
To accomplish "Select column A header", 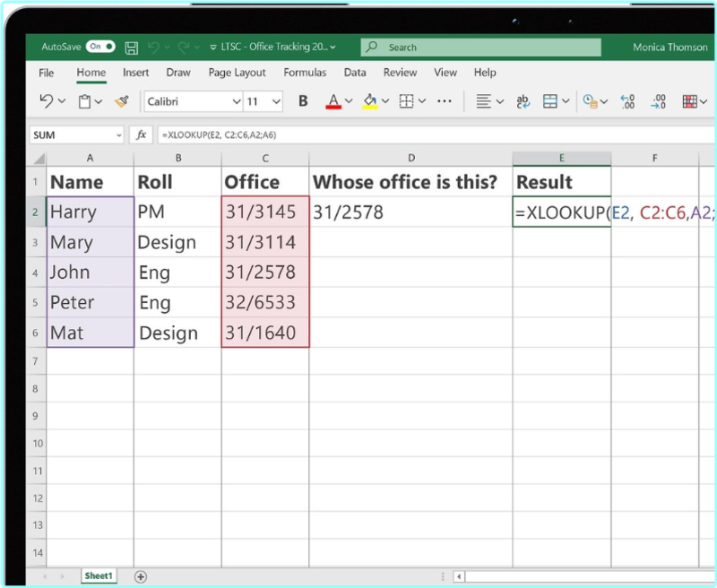I will pyautogui.click(x=91, y=158).
